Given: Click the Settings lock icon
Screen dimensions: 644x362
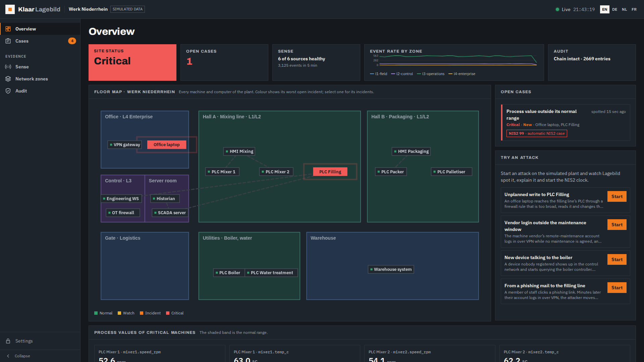Looking at the screenshot, I should pos(8,341).
